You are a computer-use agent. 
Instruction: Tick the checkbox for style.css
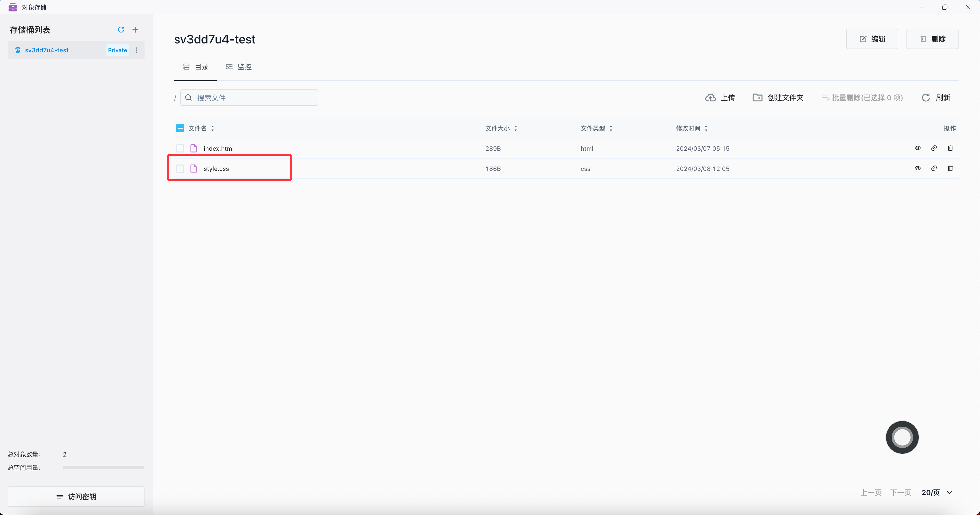click(180, 169)
